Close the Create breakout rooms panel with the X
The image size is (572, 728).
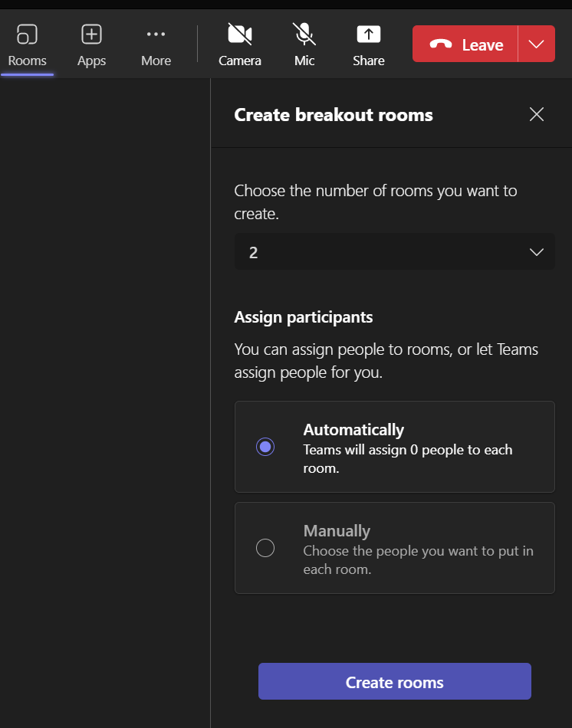tap(536, 113)
